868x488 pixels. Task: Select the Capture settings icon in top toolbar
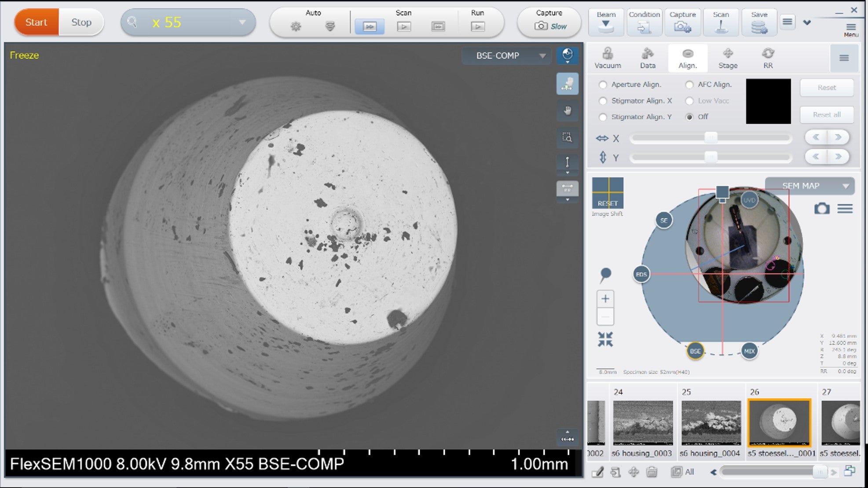coord(682,22)
